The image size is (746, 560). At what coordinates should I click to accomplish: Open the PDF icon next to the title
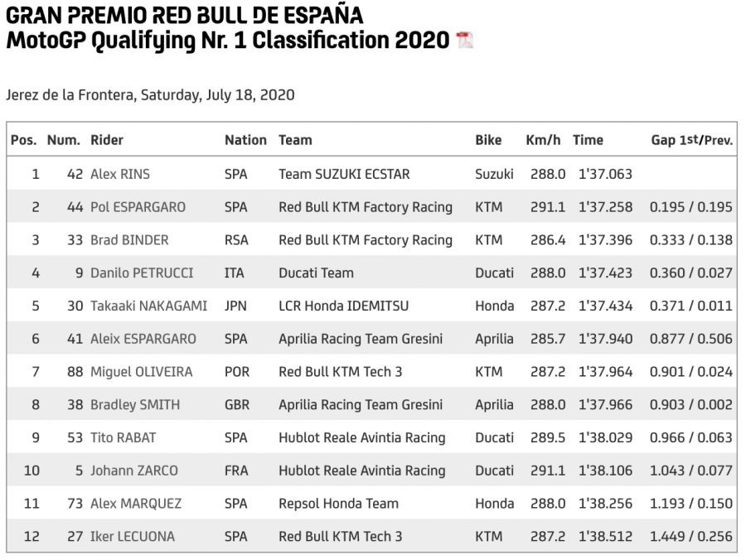tap(465, 40)
